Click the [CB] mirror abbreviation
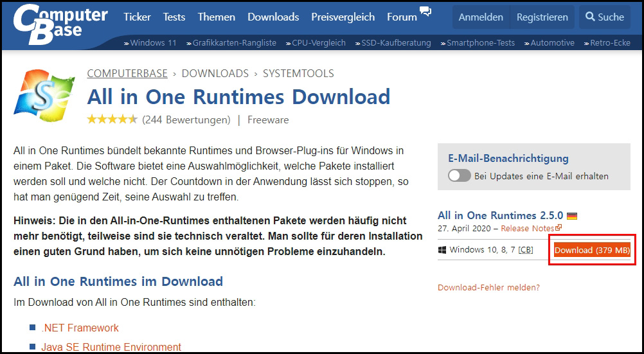The height and width of the screenshot is (354, 644). coord(526,250)
